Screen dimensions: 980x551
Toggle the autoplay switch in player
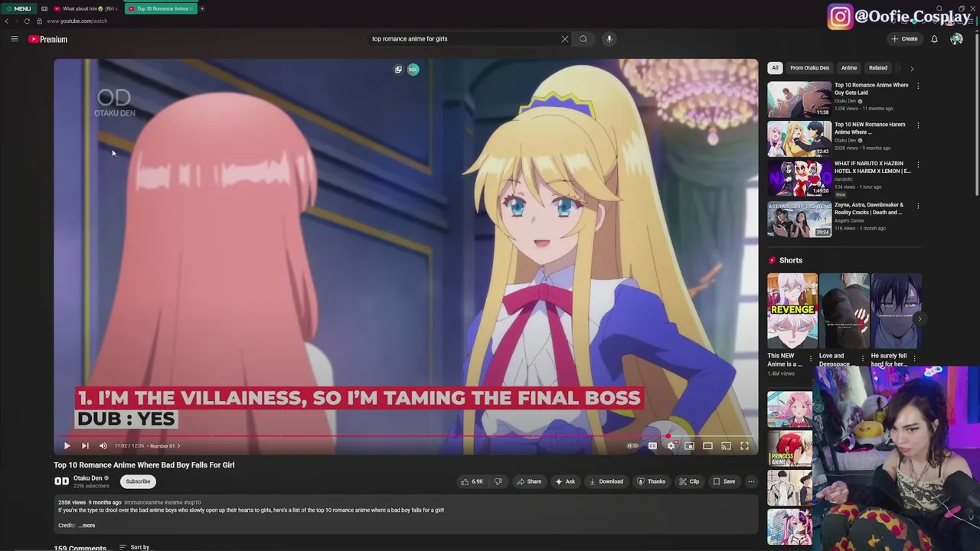click(x=632, y=445)
